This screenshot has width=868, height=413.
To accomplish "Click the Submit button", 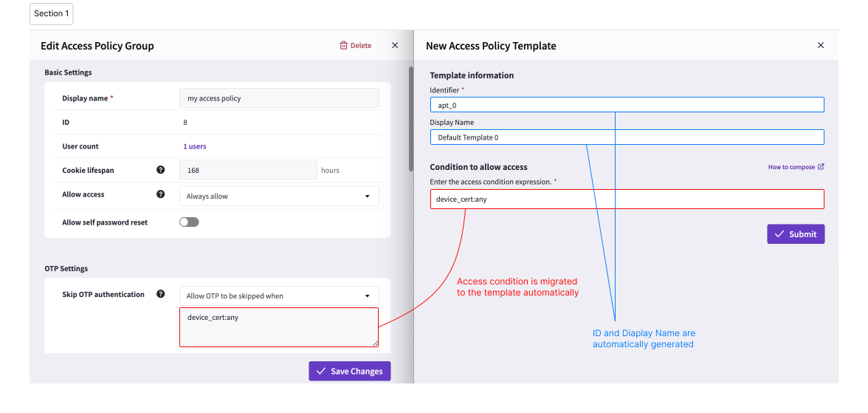I will pos(796,234).
